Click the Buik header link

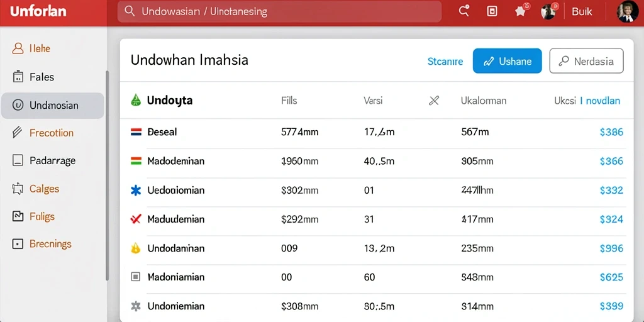click(582, 11)
